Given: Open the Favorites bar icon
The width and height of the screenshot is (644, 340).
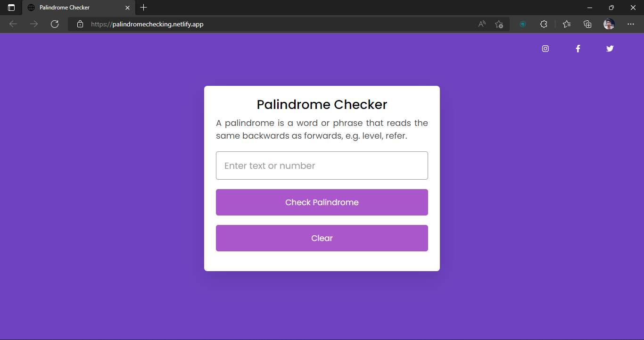Looking at the screenshot, I should click(x=566, y=24).
